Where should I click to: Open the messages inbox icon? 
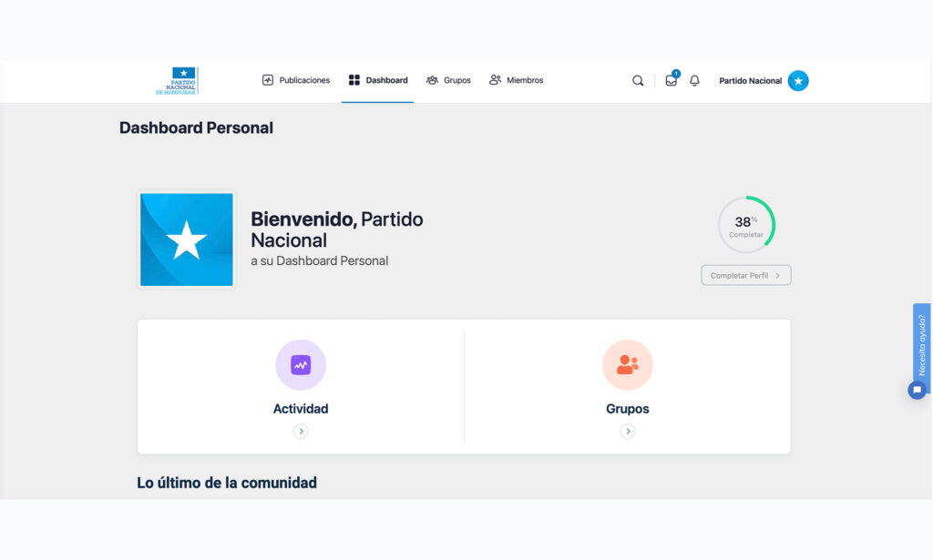pyautogui.click(x=672, y=81)
